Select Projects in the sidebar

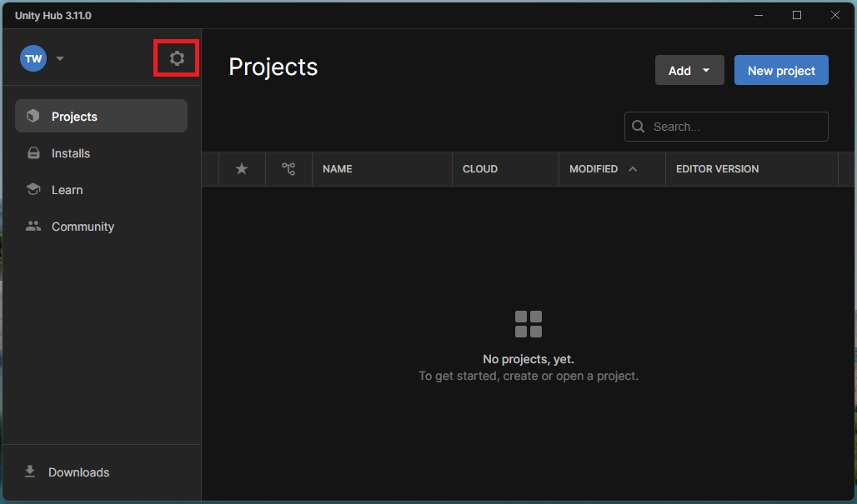click(x=101, y=116)
